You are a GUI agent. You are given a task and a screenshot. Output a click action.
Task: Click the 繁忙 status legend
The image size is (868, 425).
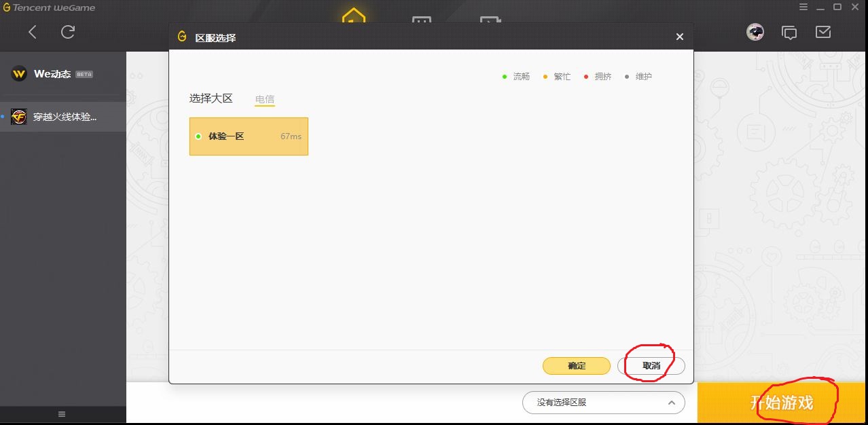click(557, 77)
